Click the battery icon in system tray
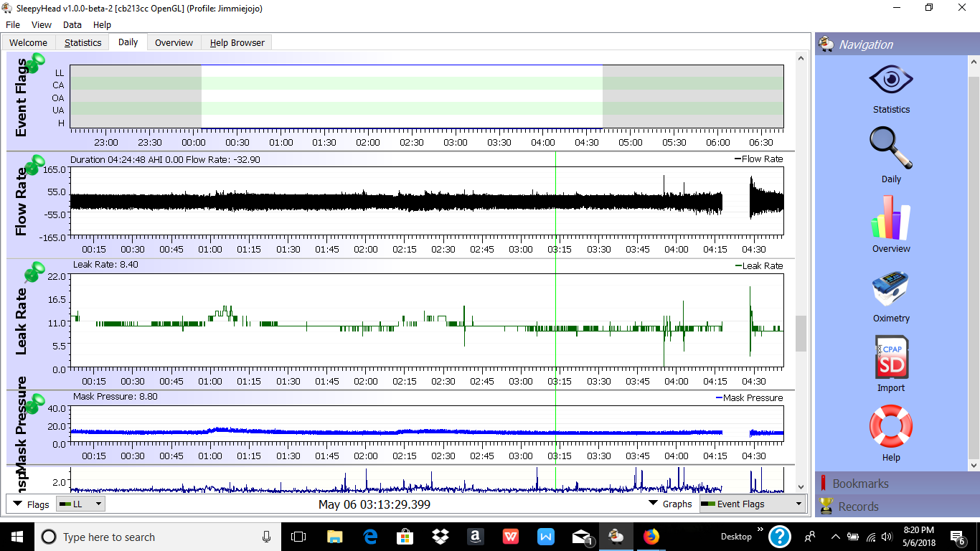The height and width of the screenshot is (551, 980). 854,537
